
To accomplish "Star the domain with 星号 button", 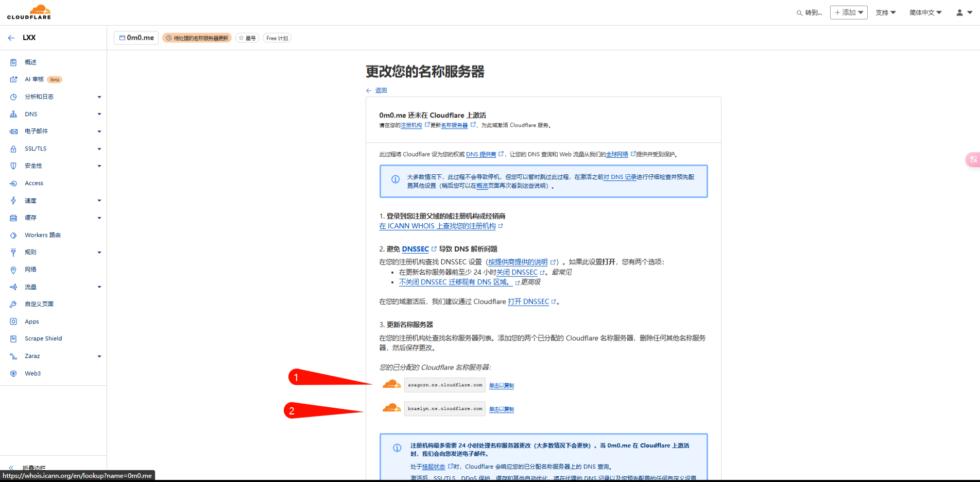I will 247,38.
